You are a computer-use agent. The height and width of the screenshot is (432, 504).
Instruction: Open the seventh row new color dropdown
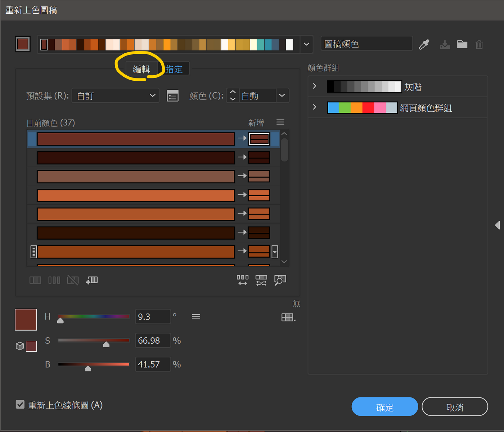(275, 251)
